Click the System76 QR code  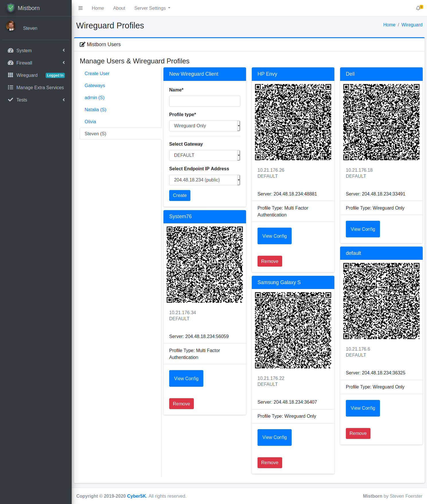click(205, 265)
